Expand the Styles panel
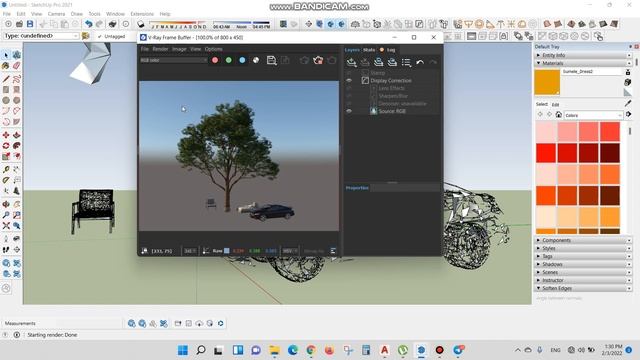The height and width of the screenshot is (360, 640). tap(583, 248)
